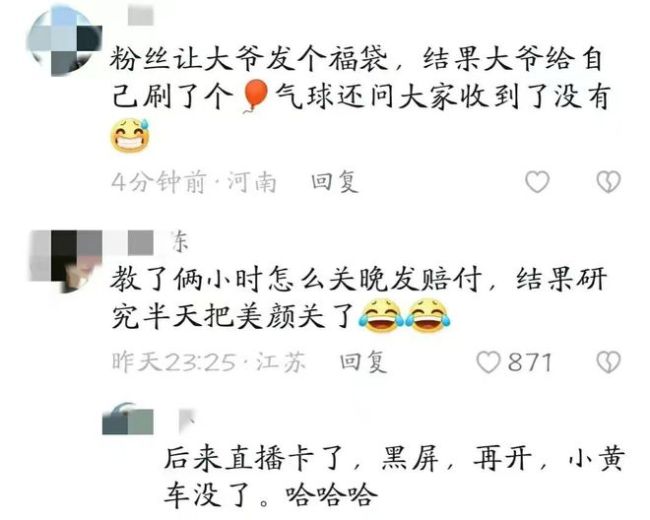Screen dimensions: 650x520
Task: Dislike the 河南 comment using broken heart
Action: coord(608,182)
